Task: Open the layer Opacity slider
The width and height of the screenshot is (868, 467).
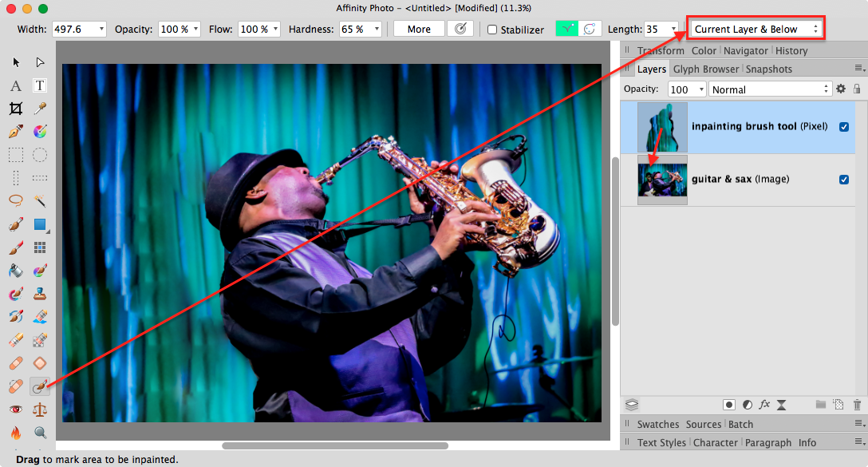Action: [700, 89]
